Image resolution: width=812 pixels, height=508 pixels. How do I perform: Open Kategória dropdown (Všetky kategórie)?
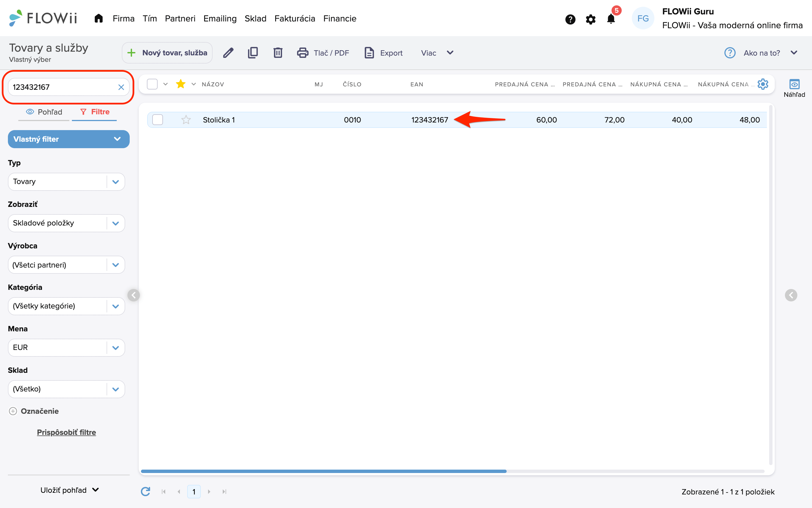(67, 306)
